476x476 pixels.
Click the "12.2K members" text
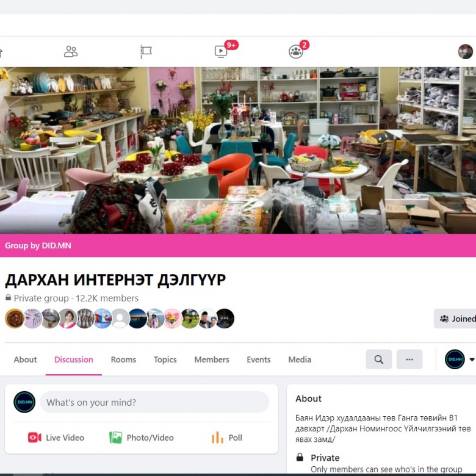107,298
